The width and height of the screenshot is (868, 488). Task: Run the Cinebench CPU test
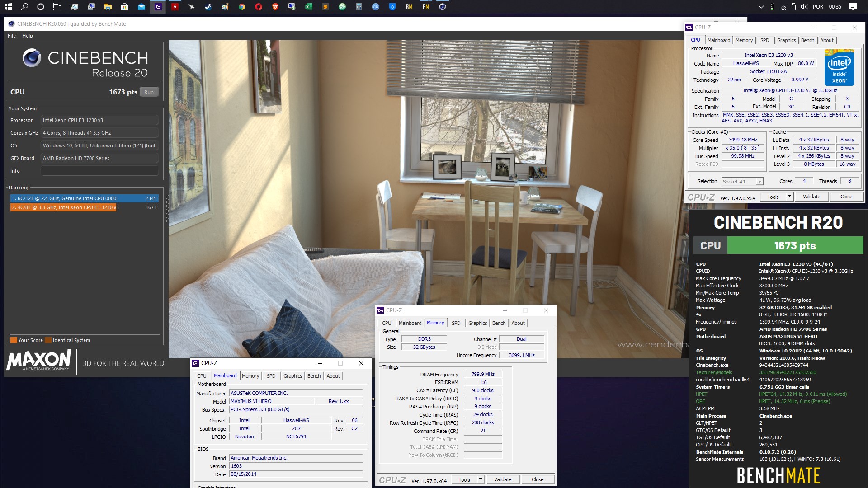coord(149,92)
